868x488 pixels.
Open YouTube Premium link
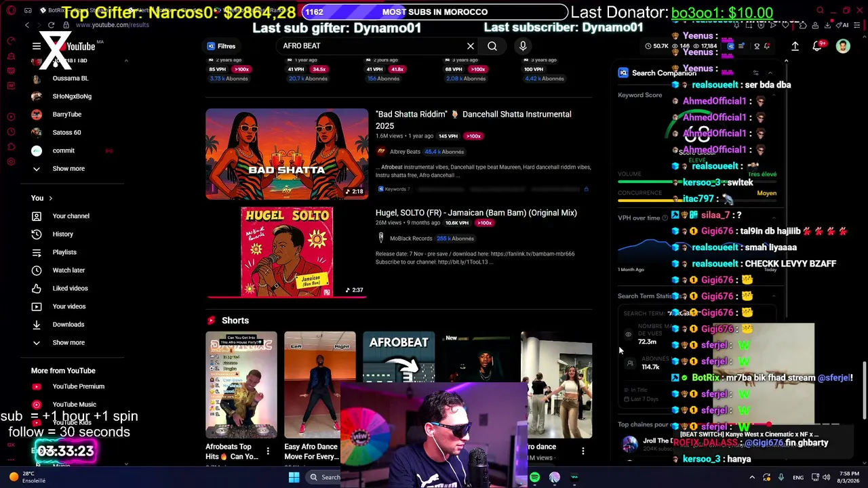79,386
